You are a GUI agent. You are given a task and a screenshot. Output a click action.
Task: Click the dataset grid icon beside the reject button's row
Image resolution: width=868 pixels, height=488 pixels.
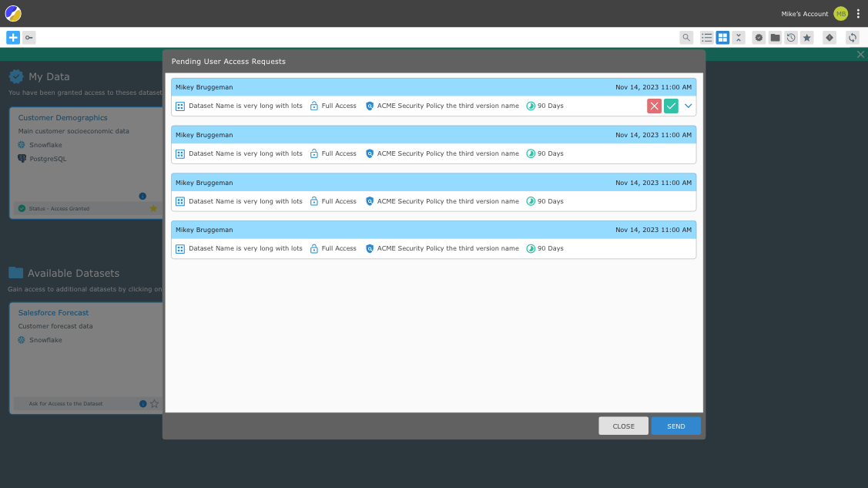180,106
